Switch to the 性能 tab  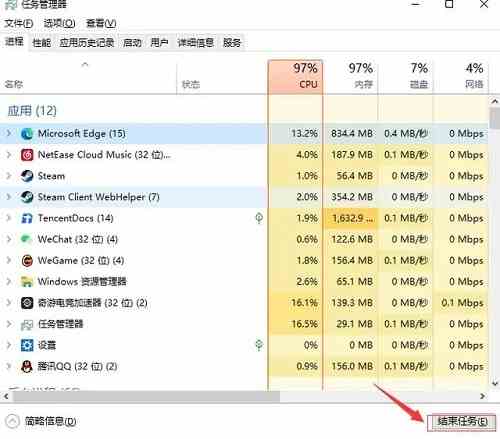click(x=42, y=43)
